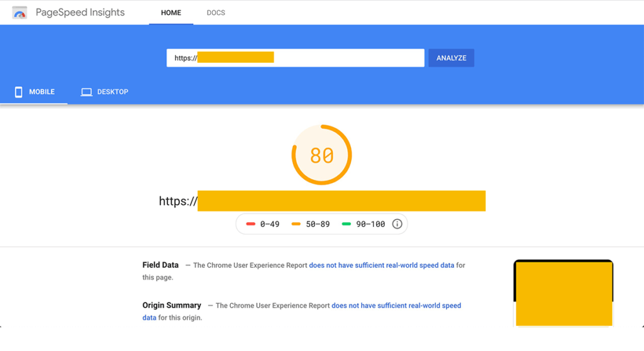
Task: Focus the URL input field
Action: coord(296,58)
